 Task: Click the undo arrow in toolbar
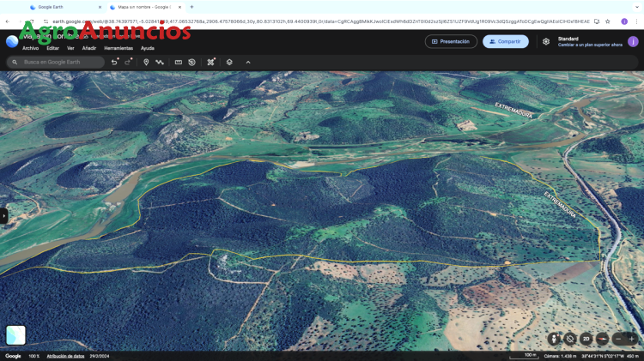(114, 62)
